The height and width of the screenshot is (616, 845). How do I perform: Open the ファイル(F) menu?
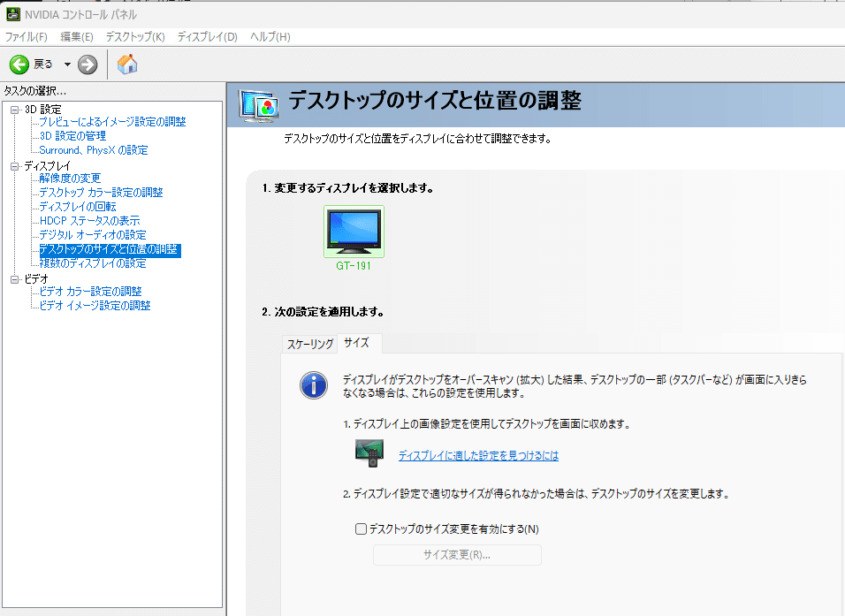pos(26,36)
